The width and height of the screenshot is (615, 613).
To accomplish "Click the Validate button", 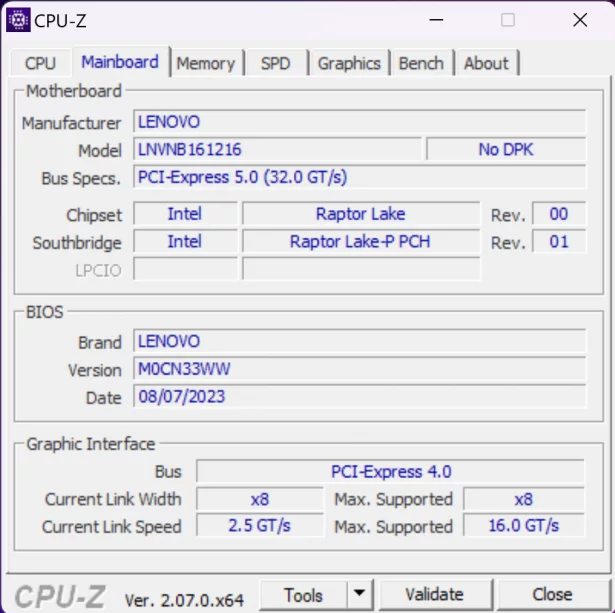I will (x=434, y=595).
